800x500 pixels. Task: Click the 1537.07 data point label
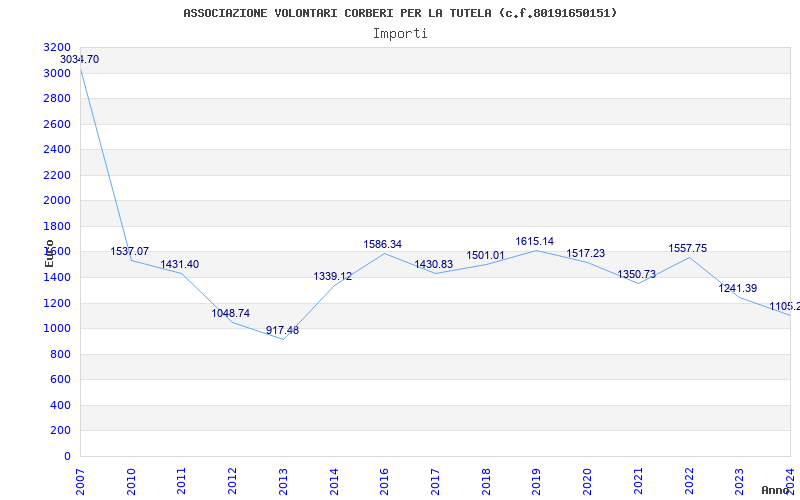130,252
